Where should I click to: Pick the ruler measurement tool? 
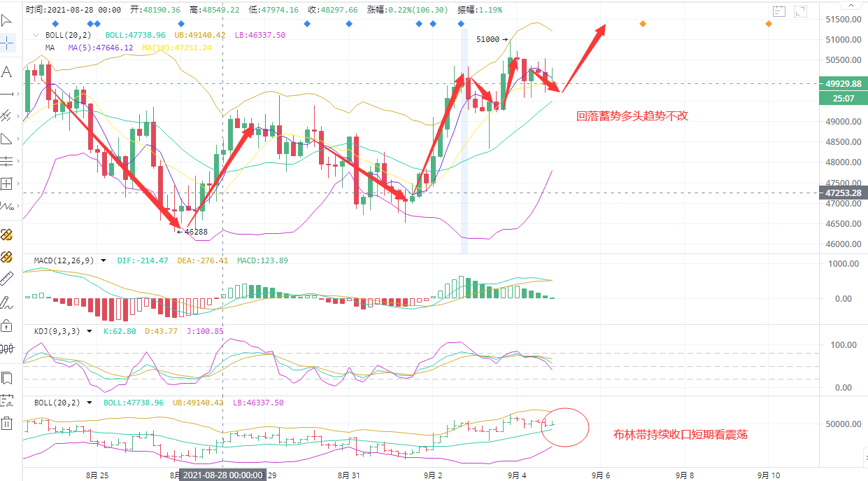[x=7, y=279]
